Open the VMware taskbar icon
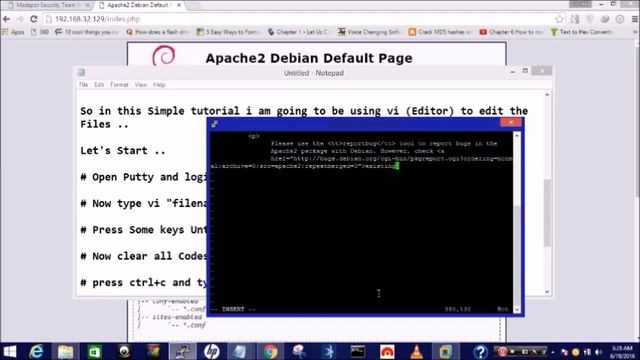640x360 pixels. (445, 351)
